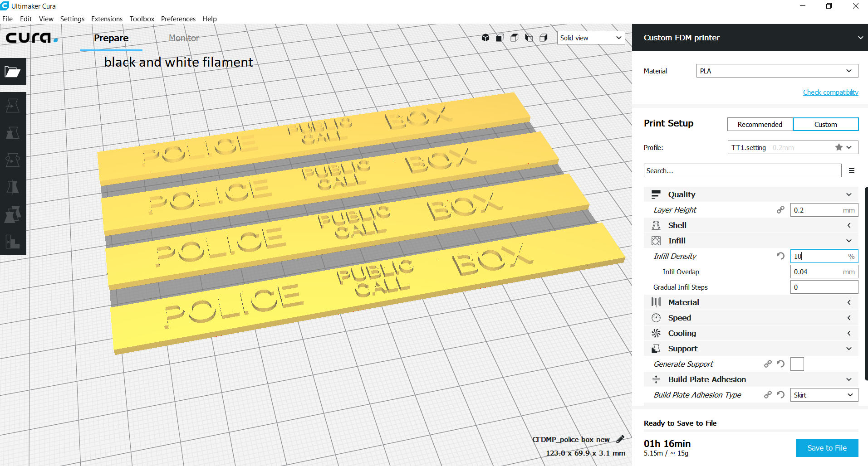This screenshot has width=868, height=466.
Task: Open the Extensions menu
Action: click(107, 19)
